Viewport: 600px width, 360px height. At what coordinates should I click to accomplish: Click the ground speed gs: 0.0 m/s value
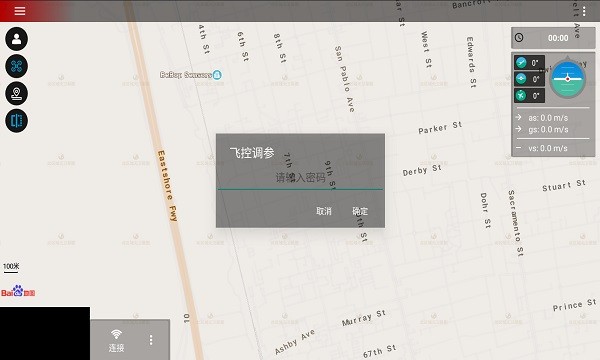[548, 130]
